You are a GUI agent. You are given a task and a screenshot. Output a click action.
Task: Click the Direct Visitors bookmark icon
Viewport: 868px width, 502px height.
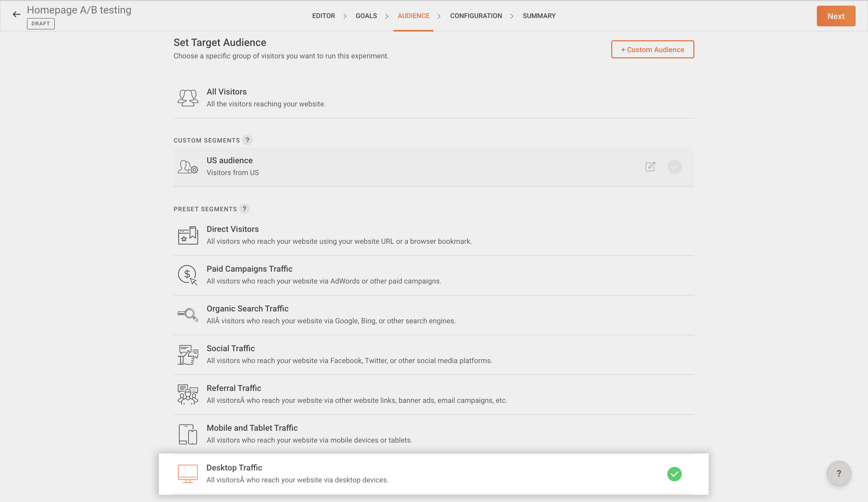click(188, 236)
